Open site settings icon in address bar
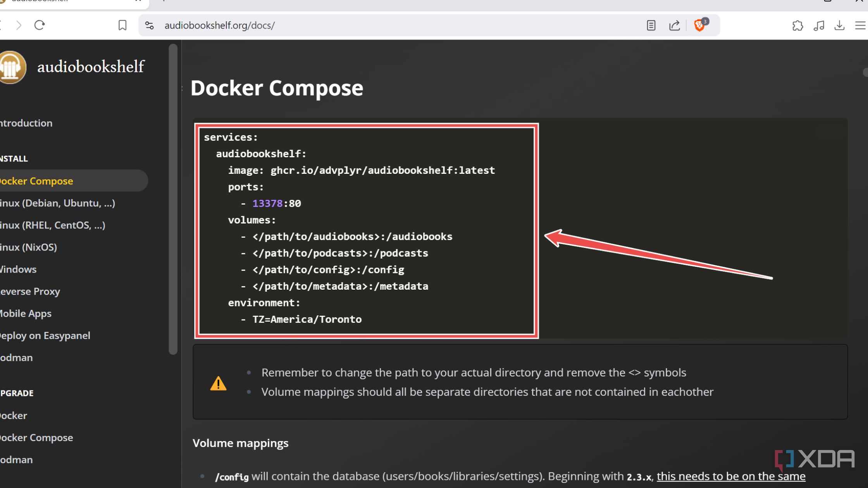 [150, 25]
